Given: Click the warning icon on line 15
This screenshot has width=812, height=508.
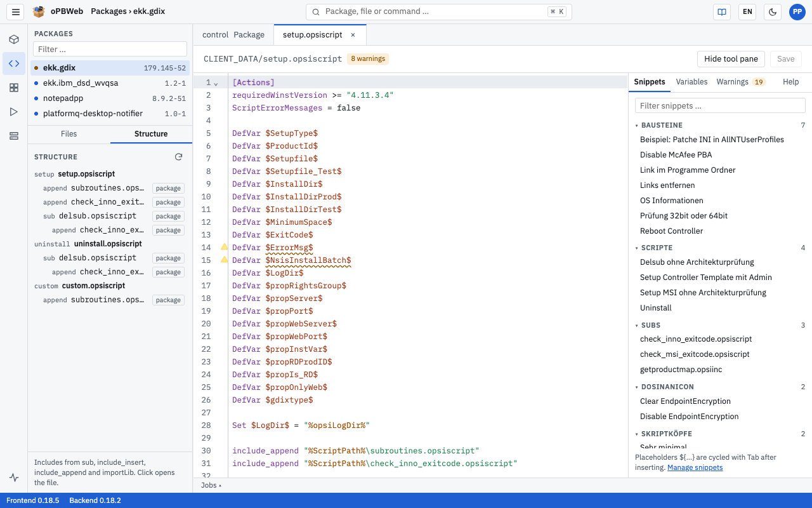Looking at the screenshot, I should coord(224,259).
